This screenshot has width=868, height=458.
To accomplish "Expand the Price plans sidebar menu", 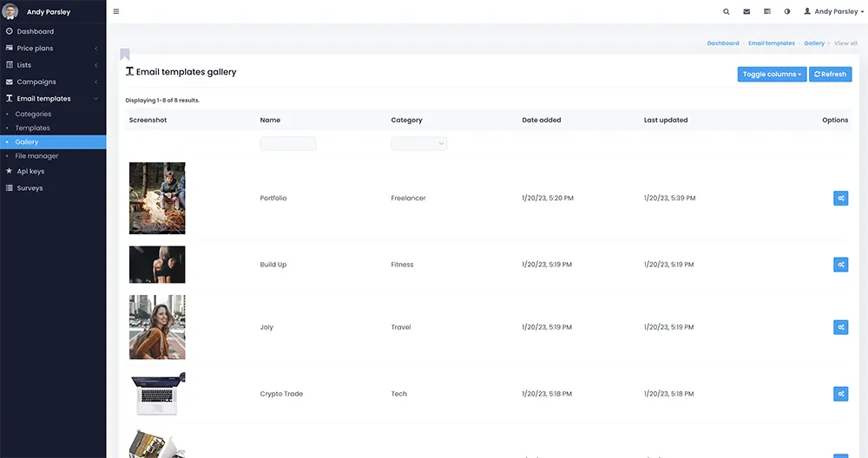I will 53,48.
